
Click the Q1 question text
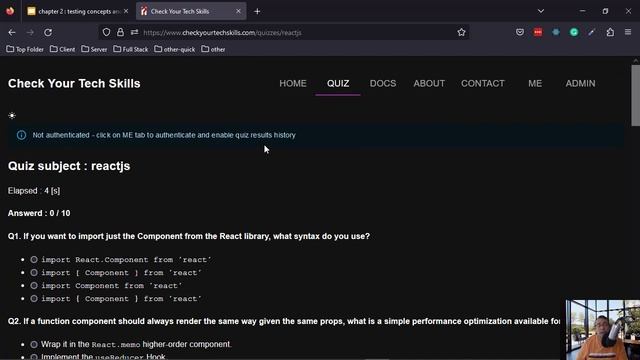pos(189,236)
